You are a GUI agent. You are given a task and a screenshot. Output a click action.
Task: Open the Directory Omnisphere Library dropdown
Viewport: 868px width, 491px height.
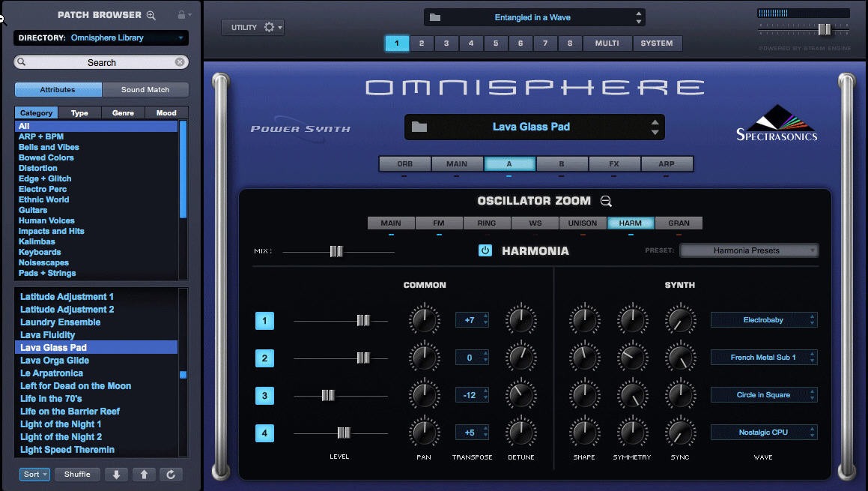101,37
